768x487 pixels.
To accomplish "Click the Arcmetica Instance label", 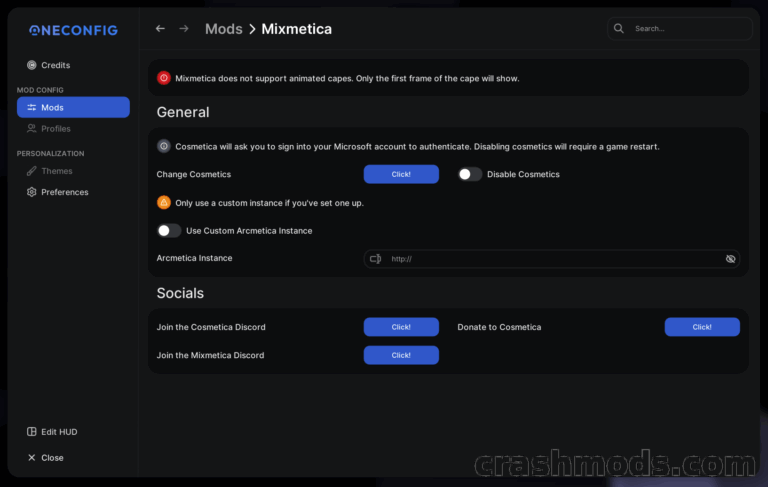I will coord(194,258).
